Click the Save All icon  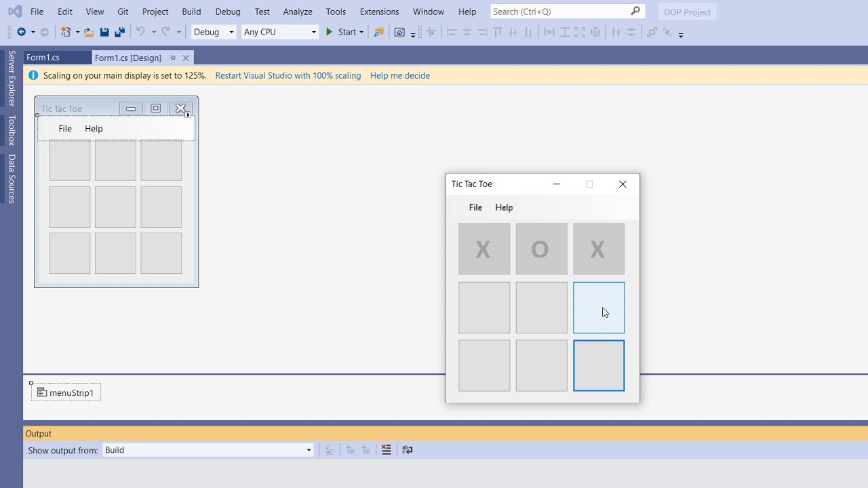120,32
